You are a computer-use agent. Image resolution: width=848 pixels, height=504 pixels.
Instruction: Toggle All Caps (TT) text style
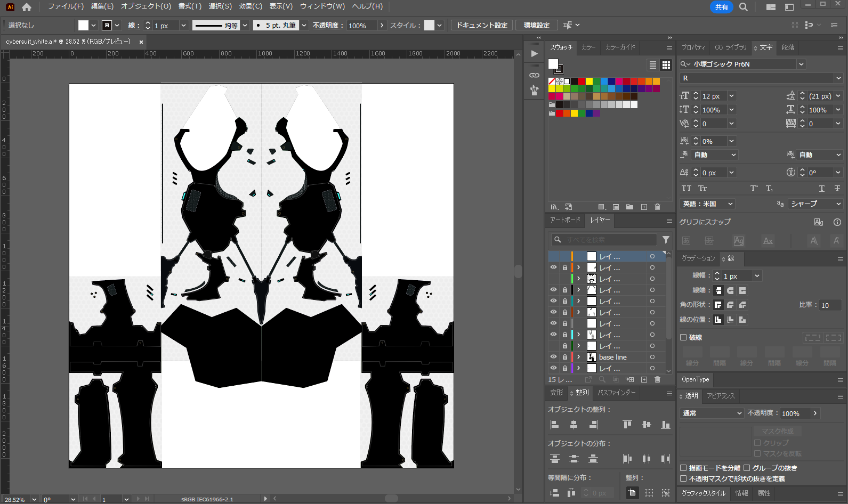pyautogui.click(x=687, y=188)
